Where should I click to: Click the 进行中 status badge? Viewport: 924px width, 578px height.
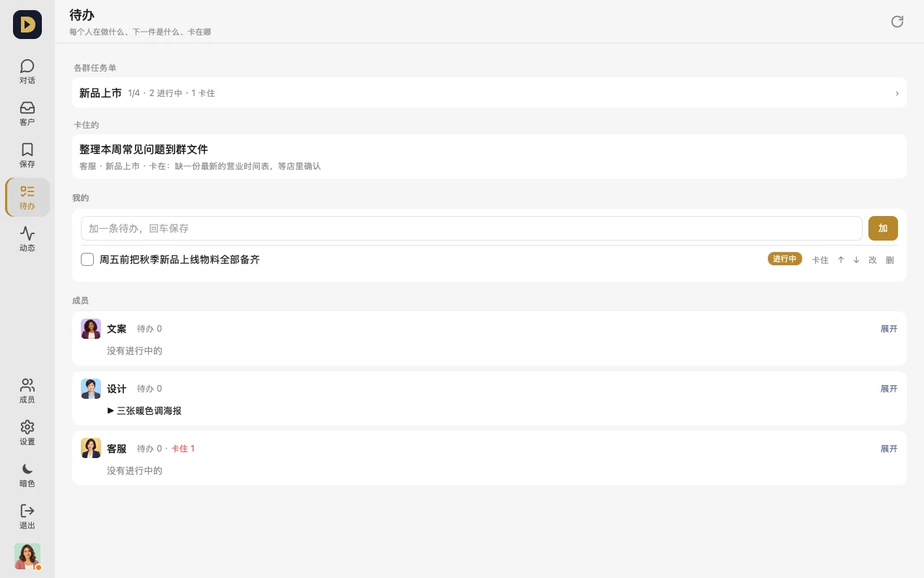pyautogui.click(x=785, y=259)
